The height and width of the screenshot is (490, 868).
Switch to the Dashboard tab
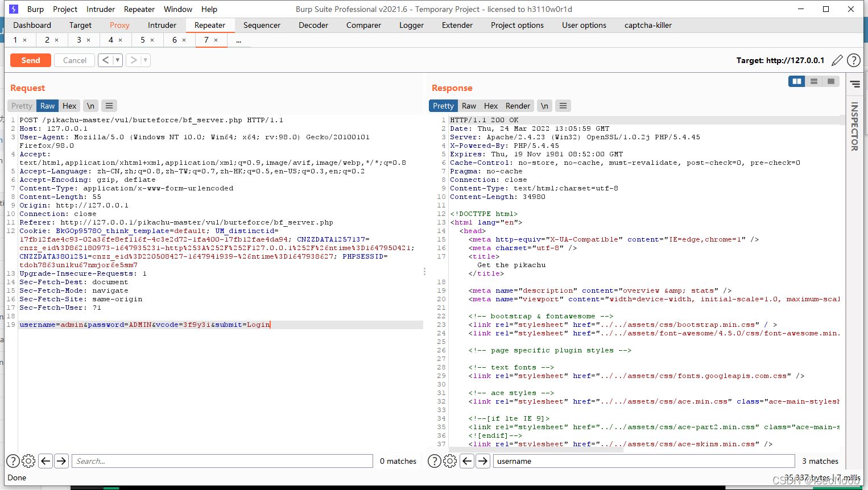(x=32, y=25)
